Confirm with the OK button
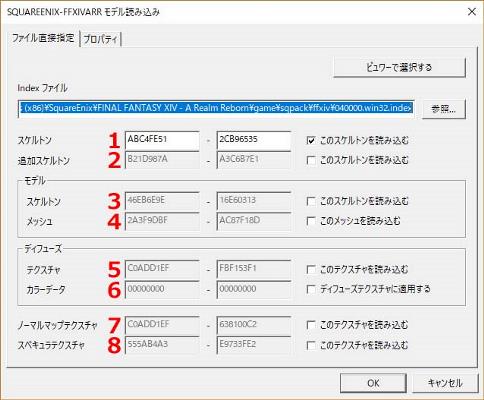The height and width of the screenshot is (400, 484). [373, 383]
